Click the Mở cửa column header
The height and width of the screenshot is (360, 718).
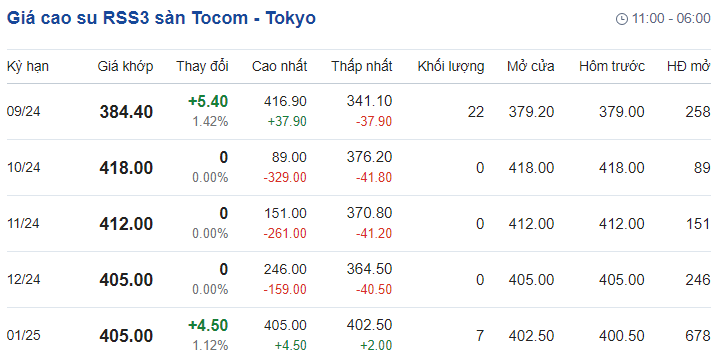[x=530, y=66]
